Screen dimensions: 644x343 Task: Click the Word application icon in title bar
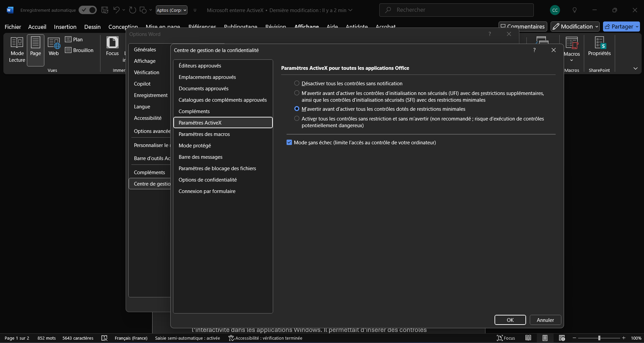(x=10, y=10)
